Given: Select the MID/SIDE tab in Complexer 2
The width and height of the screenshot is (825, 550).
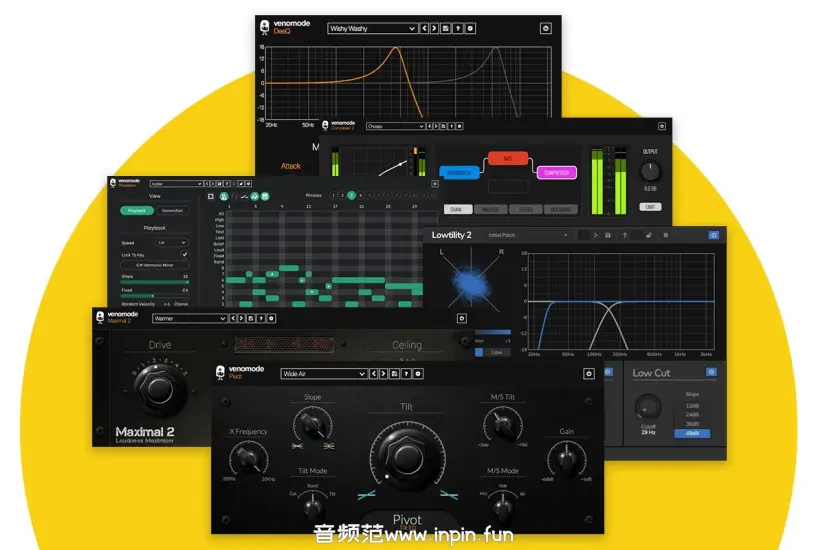Looking at the screenshot, I should [x=491, y=209].
